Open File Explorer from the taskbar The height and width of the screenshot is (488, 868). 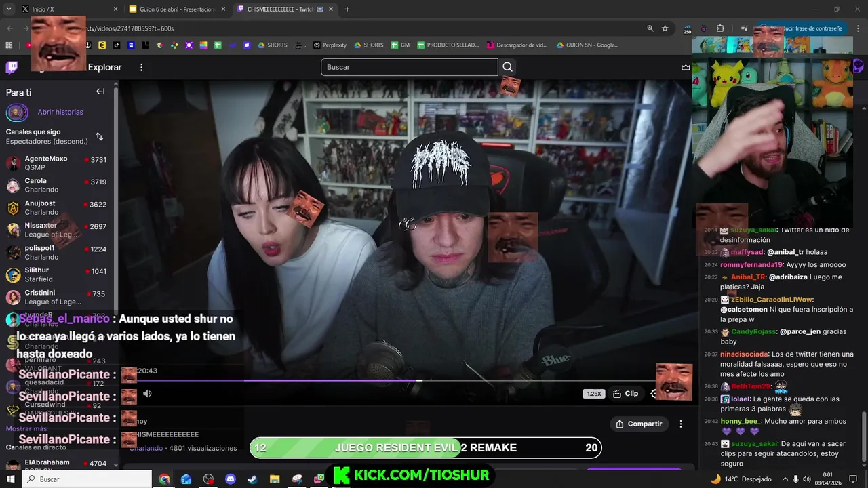coord(275,479)
